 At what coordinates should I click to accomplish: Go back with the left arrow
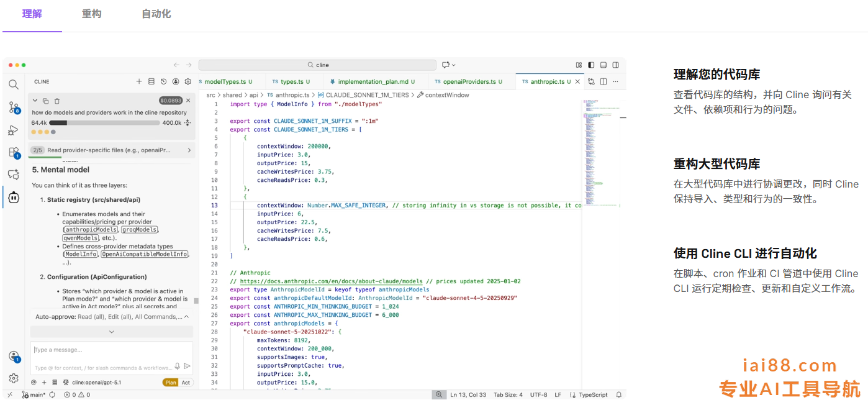[x=176, y=65]
